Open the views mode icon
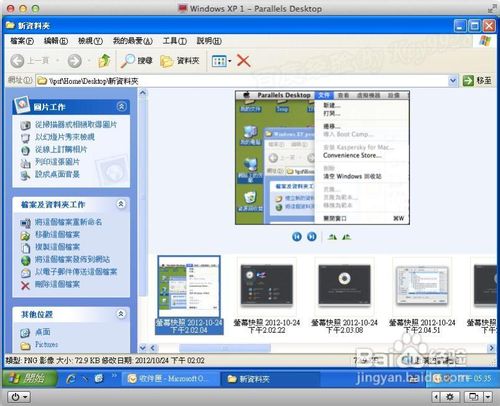Screen dimensions: 500x406 tap(219, 61)
